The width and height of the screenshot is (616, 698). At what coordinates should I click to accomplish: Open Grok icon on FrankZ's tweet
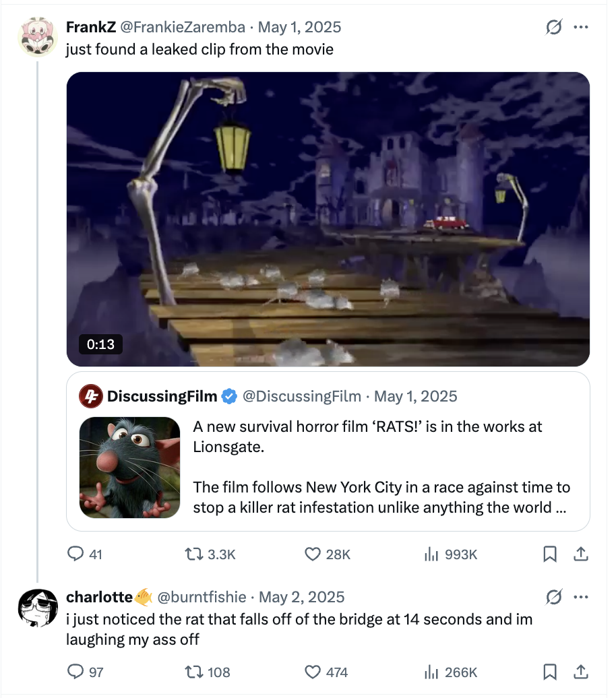pos(554,28)
